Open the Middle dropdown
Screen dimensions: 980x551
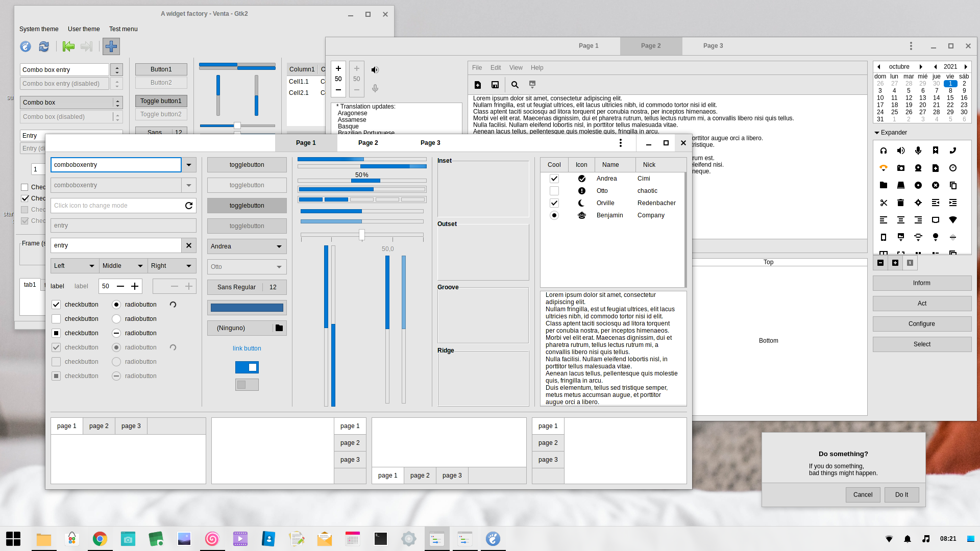click(124, 266)
